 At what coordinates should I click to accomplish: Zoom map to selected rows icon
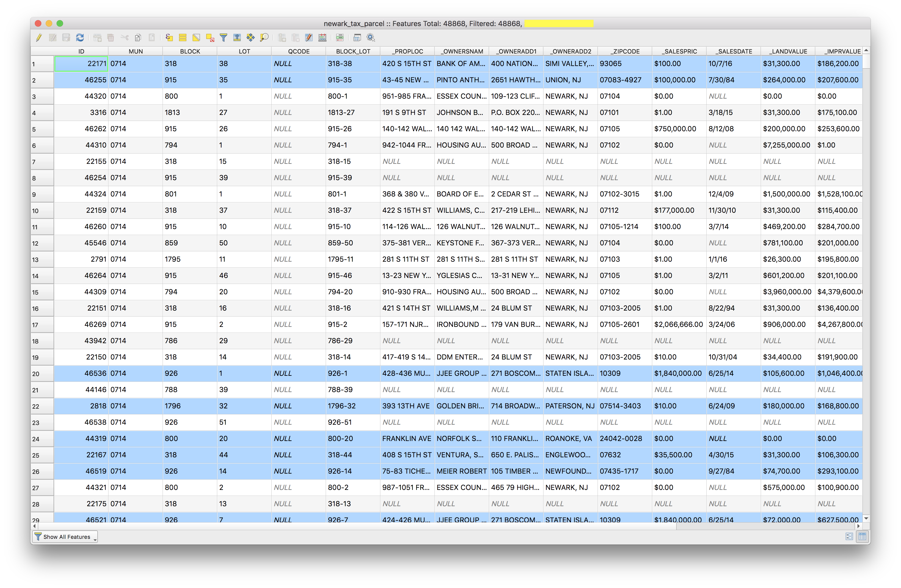(x=264, y=37)
